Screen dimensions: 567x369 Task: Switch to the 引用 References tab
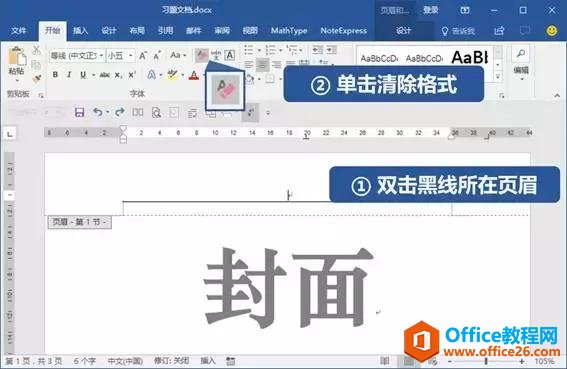[165, 31]
